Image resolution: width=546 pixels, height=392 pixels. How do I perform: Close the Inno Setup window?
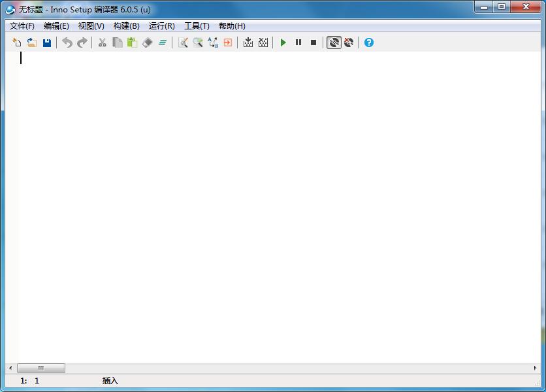526,7
